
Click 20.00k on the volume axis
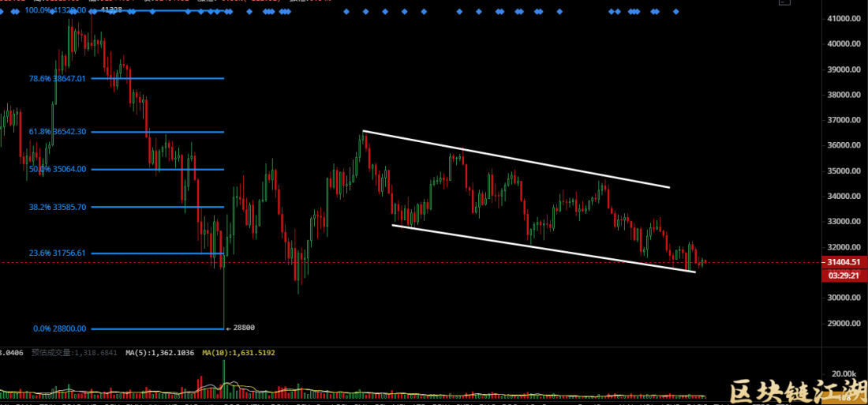(x=844, y=373)
